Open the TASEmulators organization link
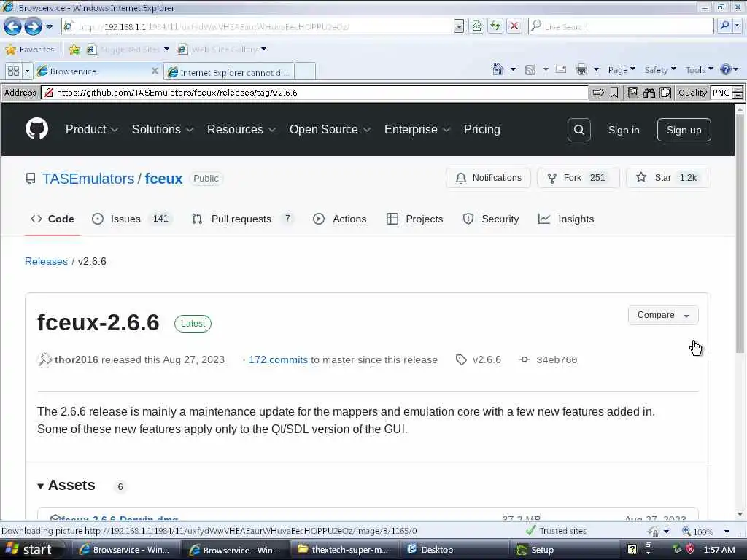 click(88, 179)
